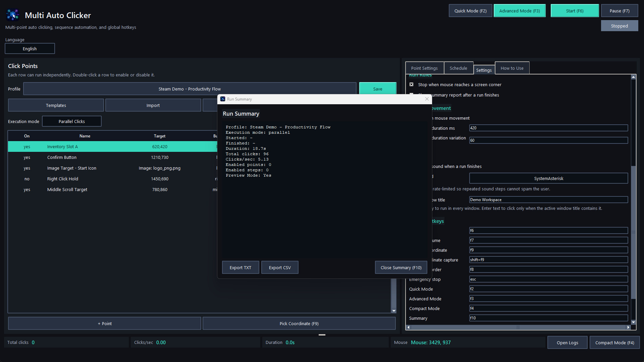Click the settings panel scroll down arrow
The height and width of the screenshot is (362, 644).
point(633,322)
